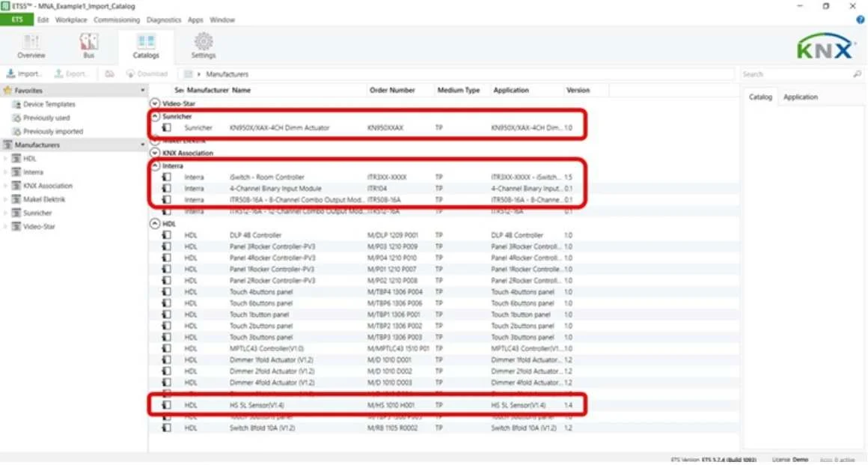Sort by Medium Type column header
Image resolution: width=868 pixels, height=465 pixels.
[x=459, y=90]
